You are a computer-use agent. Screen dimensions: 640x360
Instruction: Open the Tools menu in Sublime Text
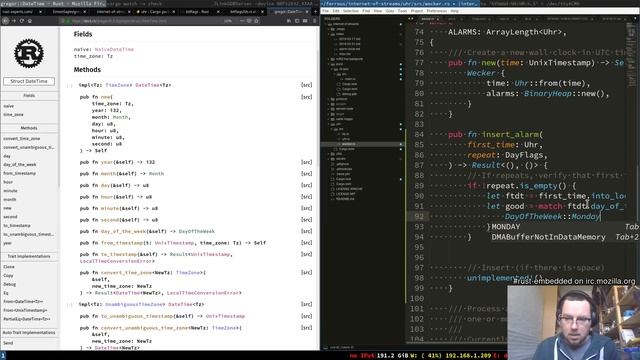(403, 11)
